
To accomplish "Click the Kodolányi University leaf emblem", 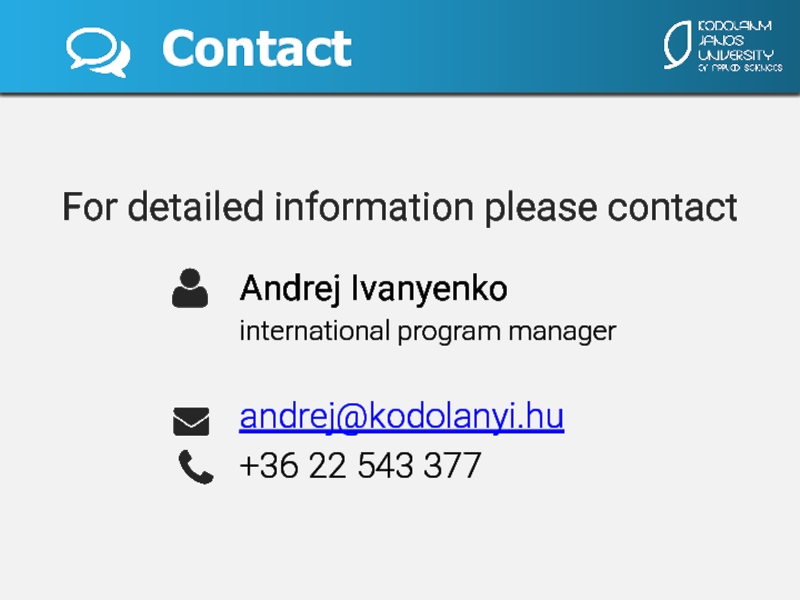I will click(x=677, y=45).
